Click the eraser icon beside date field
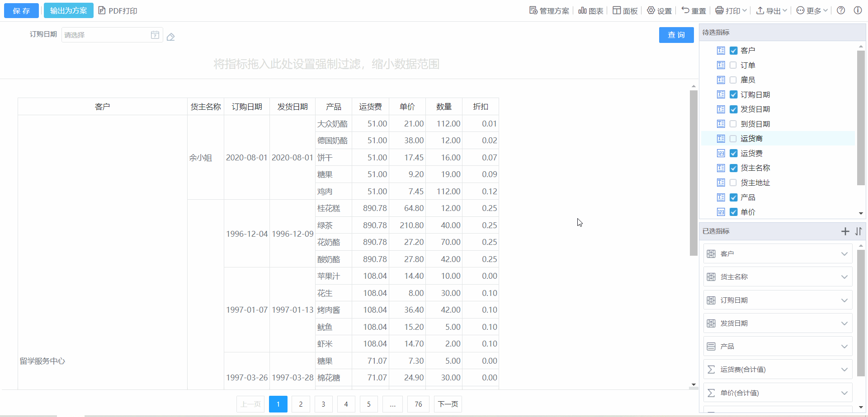The image size is (868, 417). 170,37
